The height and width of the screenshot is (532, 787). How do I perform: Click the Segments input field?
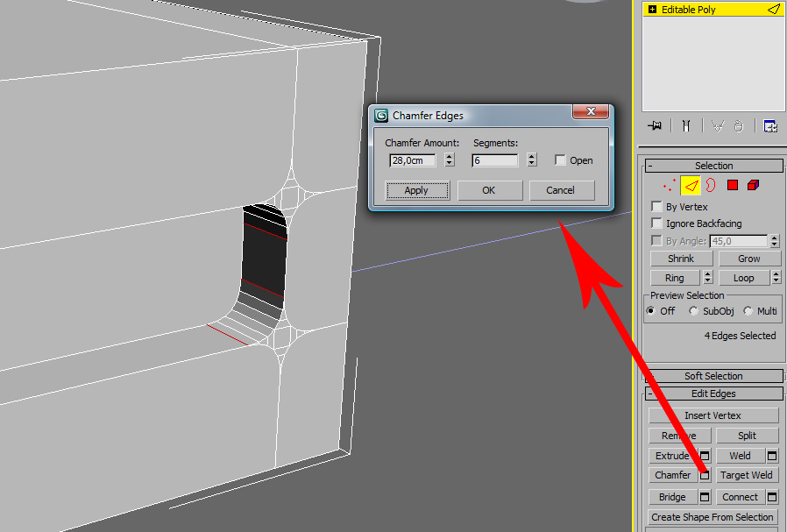[495, 160]
